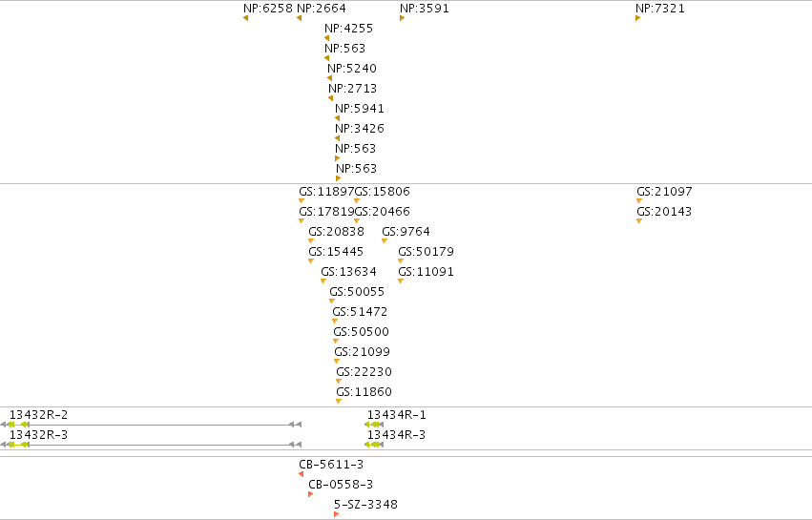This screenshot has height=520, width=812.
Task: Select the NP:4255 feature
Action: [x=348, y=29]
